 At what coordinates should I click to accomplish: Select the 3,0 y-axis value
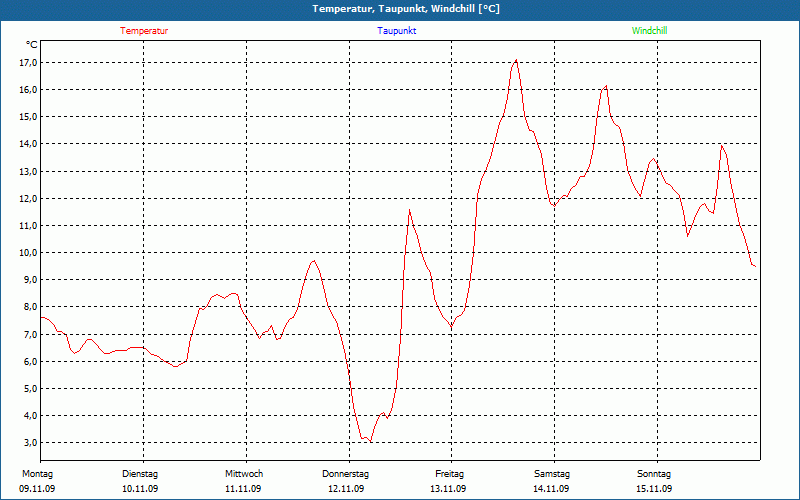(x=30, y=442)
